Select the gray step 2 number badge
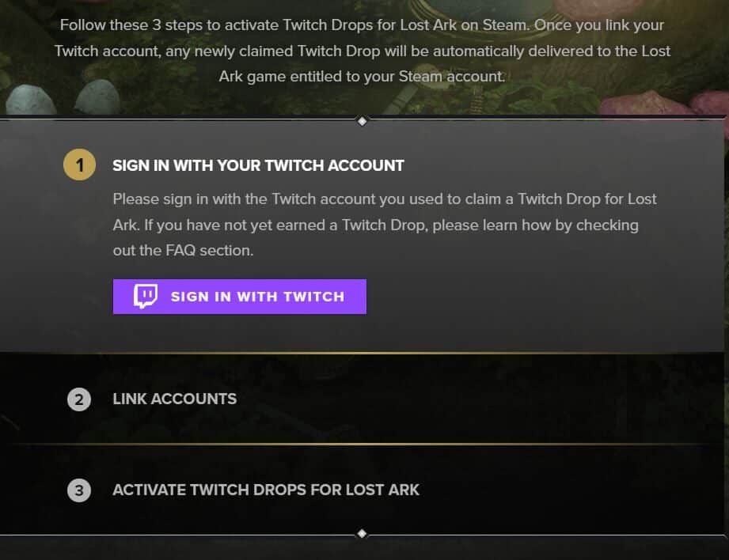729x560 pixels. (78, 399)
